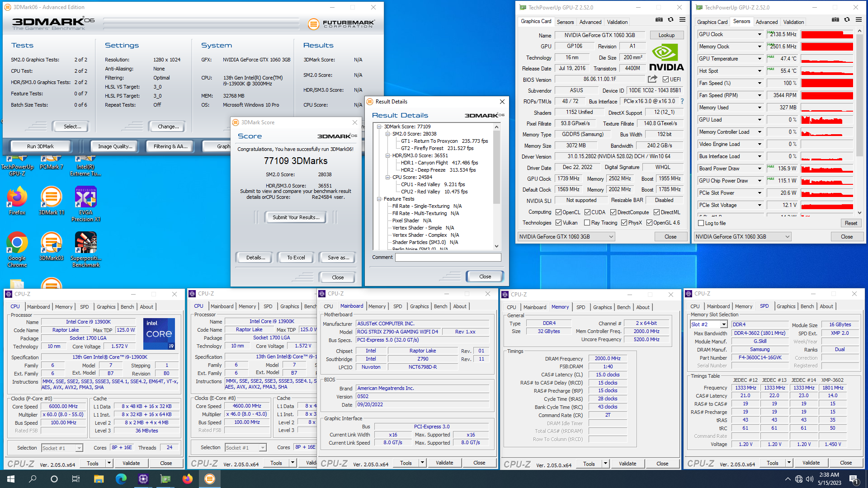This screenshot has width=868, height=488.
Task: Toggle the DirectML checkbox
Action: click(656, 212)
